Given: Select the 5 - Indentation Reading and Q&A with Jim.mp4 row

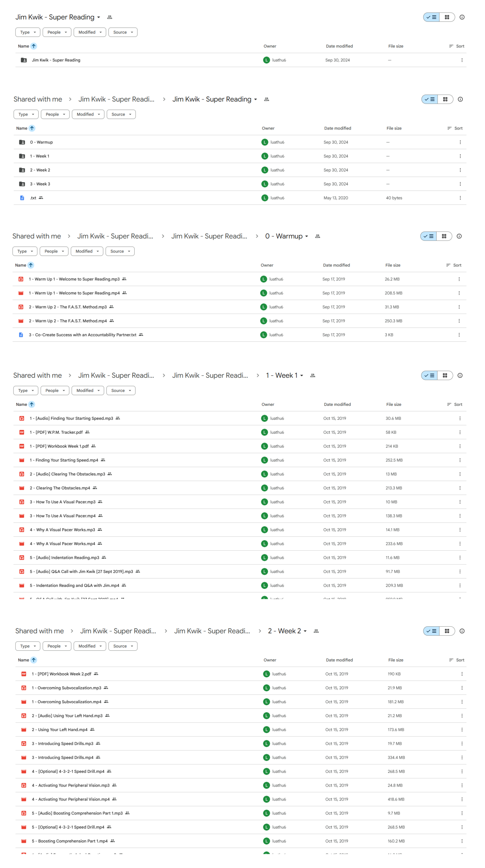Looking at the screenshot, I should click(240, 585).
